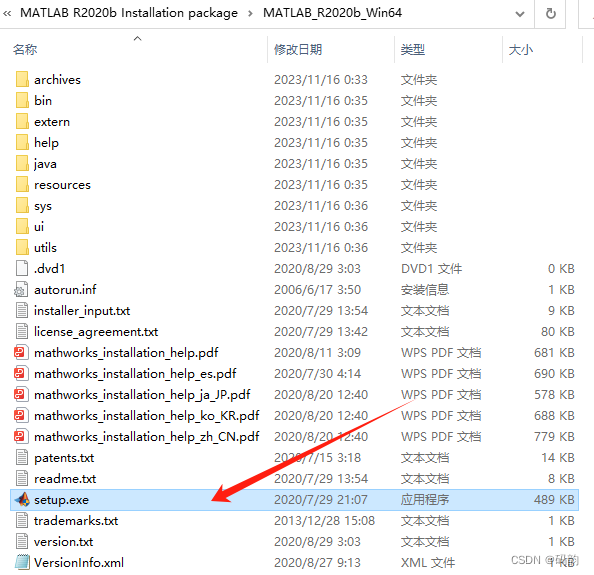
Task: Sort files by 类型 column header
Action: click(413, 50)
